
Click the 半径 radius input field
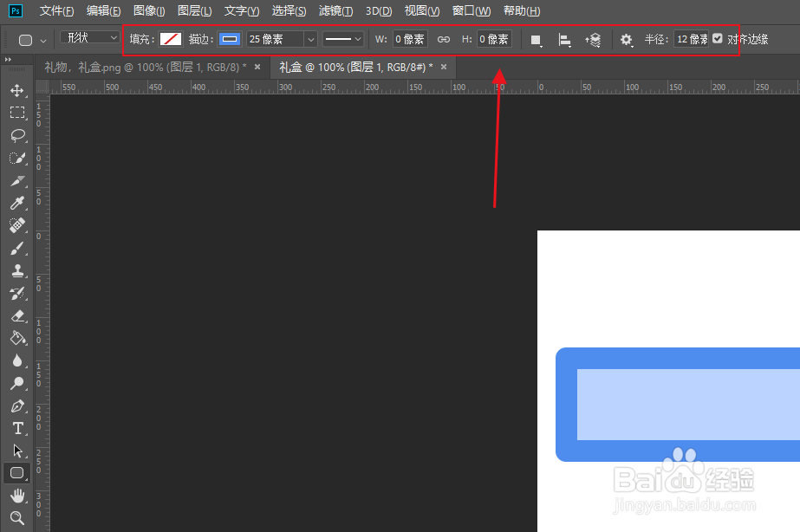[692, 39]
